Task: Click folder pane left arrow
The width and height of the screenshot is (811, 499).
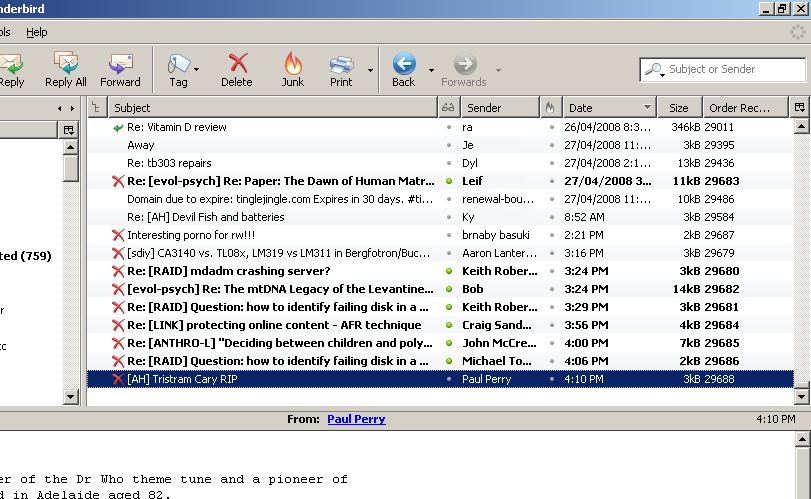Action: (59, 108)
